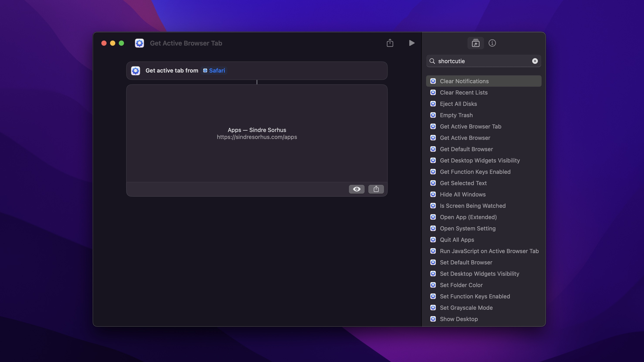
Task: Select Show Desktop from actions list
Action: (x=459, y=319)
